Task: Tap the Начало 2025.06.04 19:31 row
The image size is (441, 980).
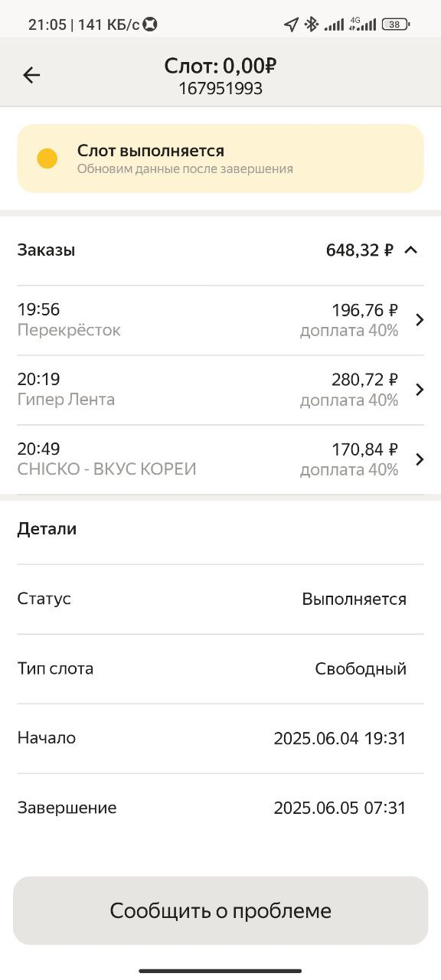Action: [x=220, y=739]
